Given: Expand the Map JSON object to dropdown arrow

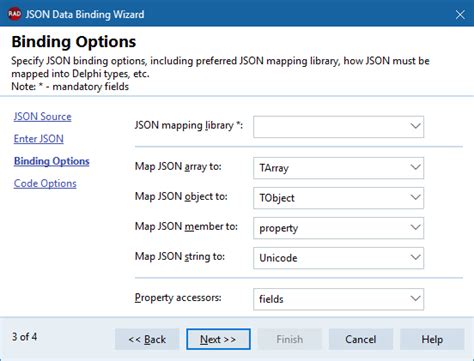Looking at the screenshot, I should click(415, 197).
